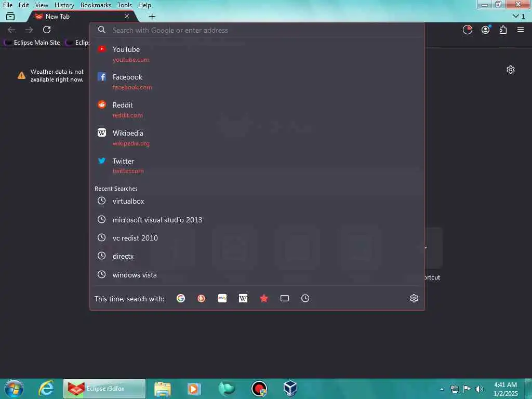
Task: Open the View menu
Action: (42, 5)
